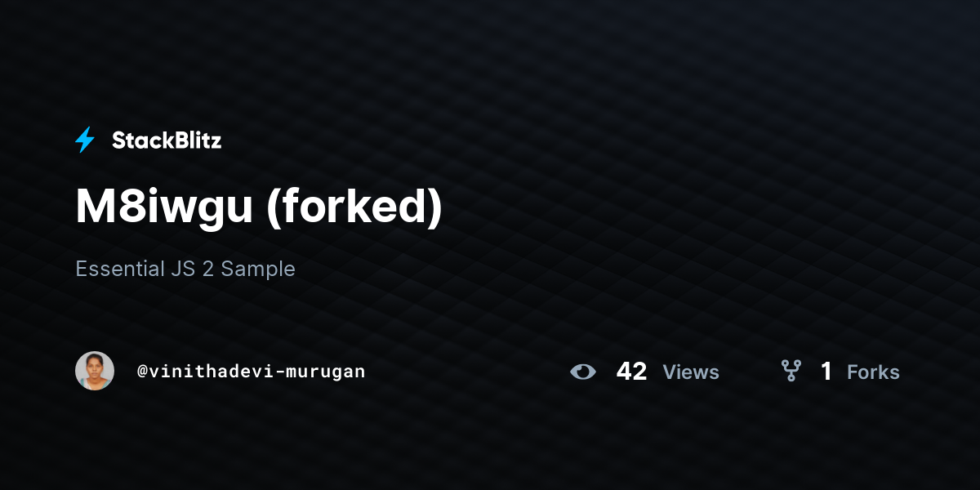
Task: Click the 1 fork count number
Action: [826, 372]
